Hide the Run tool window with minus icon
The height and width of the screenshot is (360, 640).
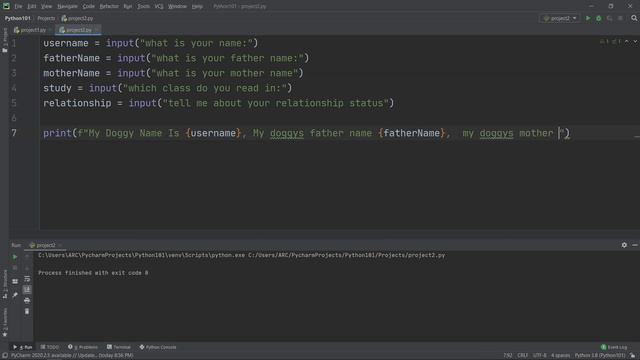coord(635,245)
